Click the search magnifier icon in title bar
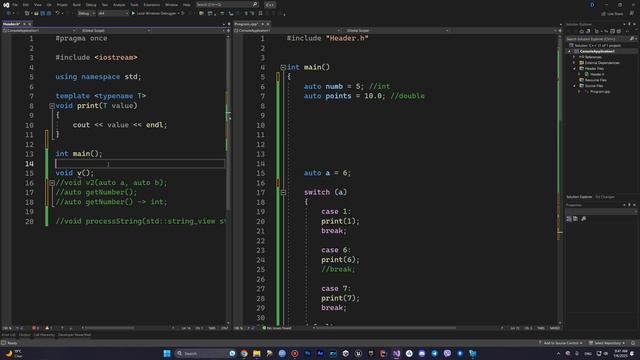The width and height of the screenshot is (640, 360). 255,4
